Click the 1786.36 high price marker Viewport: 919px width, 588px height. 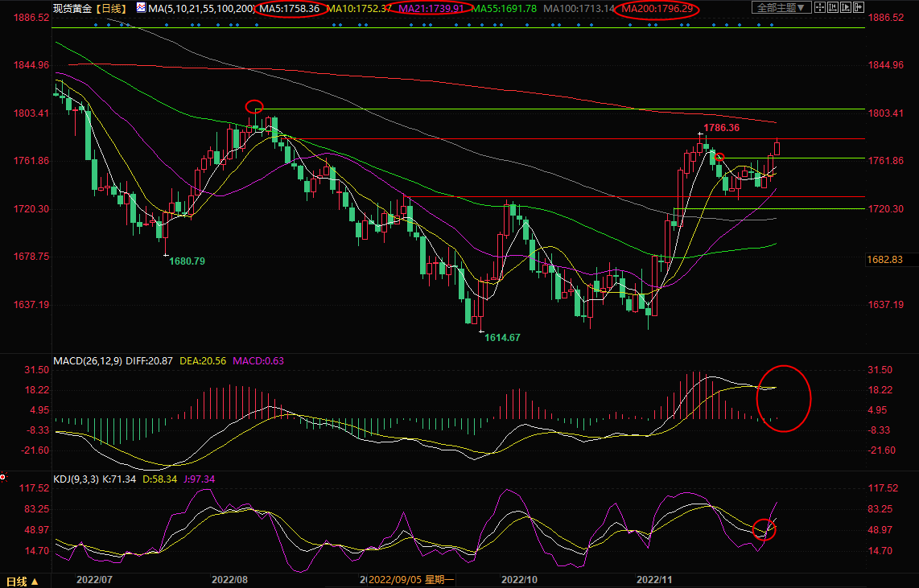[x=722, y=128]
